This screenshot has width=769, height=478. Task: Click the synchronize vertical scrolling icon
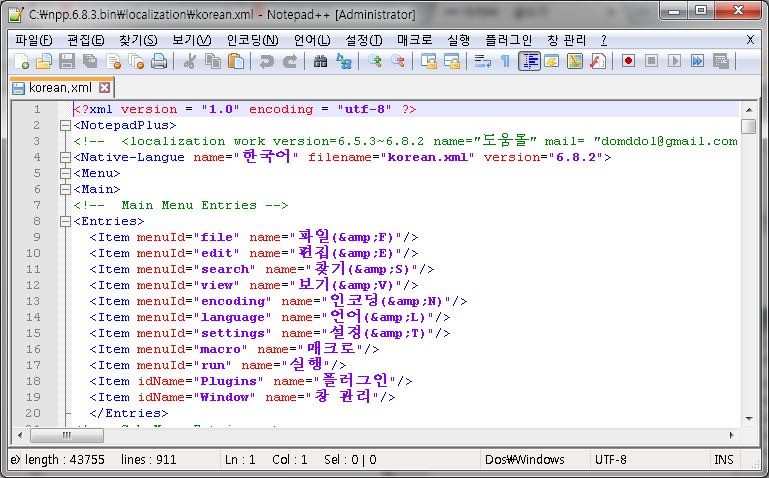(x=429, y=61)
